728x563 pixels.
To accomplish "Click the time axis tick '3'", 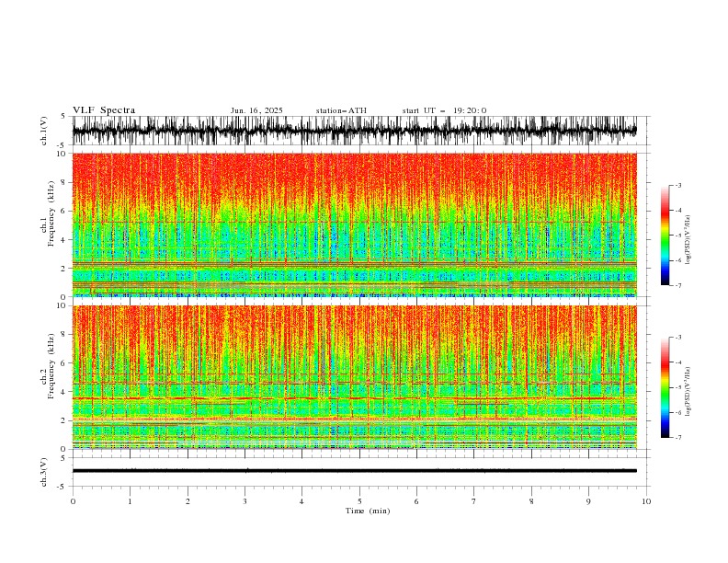I will (245, 501).
